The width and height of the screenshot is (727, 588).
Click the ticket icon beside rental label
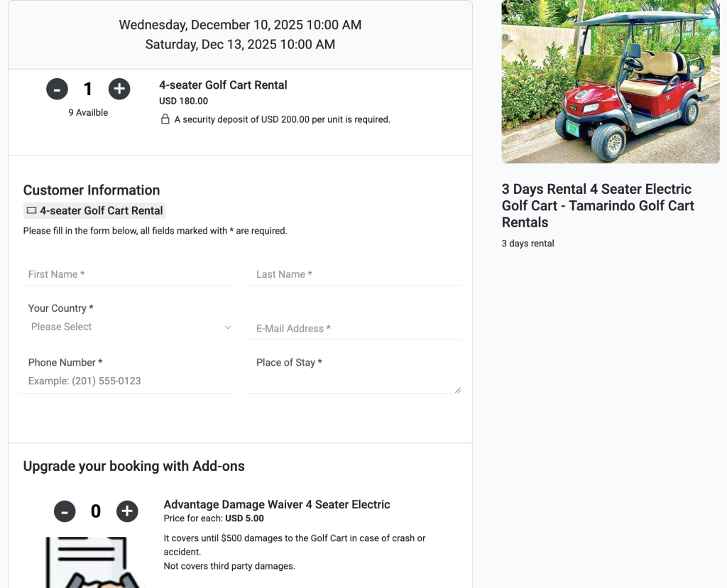tap(31, 211)
